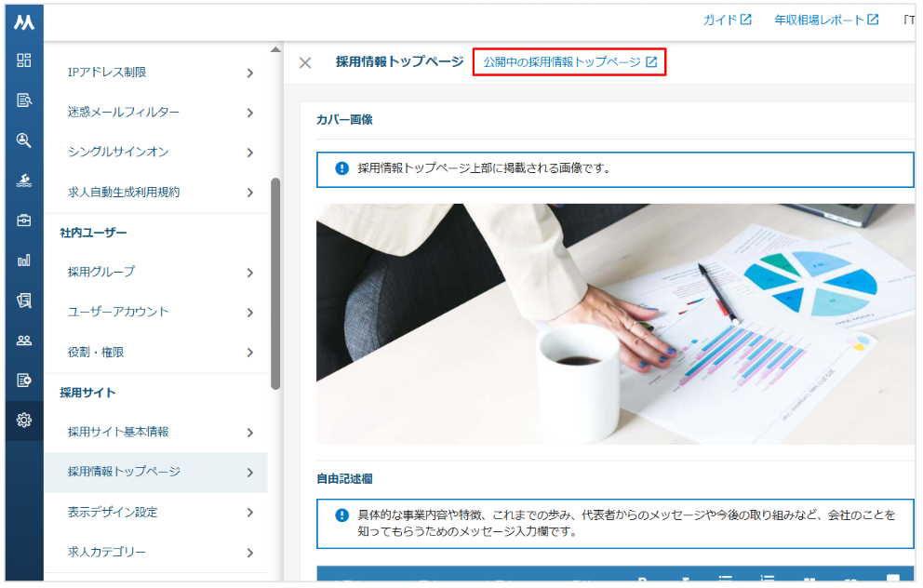Open the document search sidebar icon
This screenshot has height=588, width=923.
pyautogui.click(x=24, y=100)
